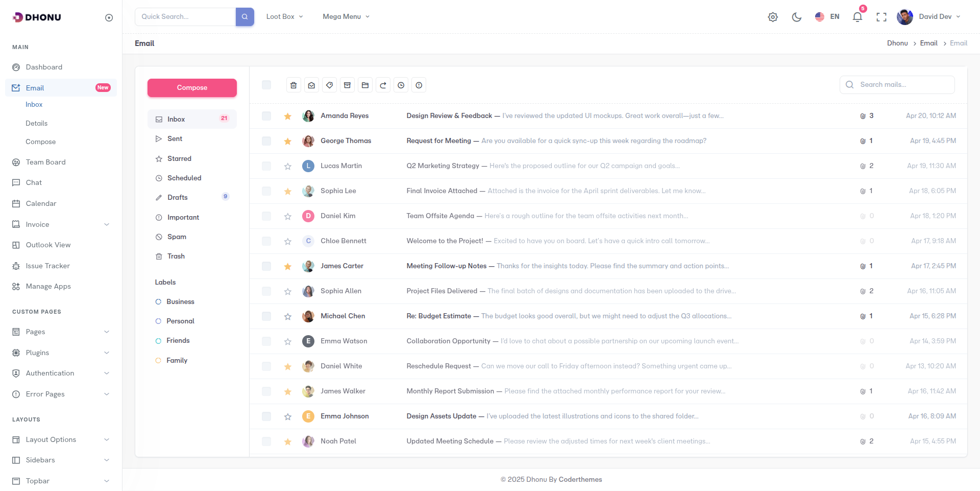
Task: Select the Business label color circle
Action: (158, 302)
